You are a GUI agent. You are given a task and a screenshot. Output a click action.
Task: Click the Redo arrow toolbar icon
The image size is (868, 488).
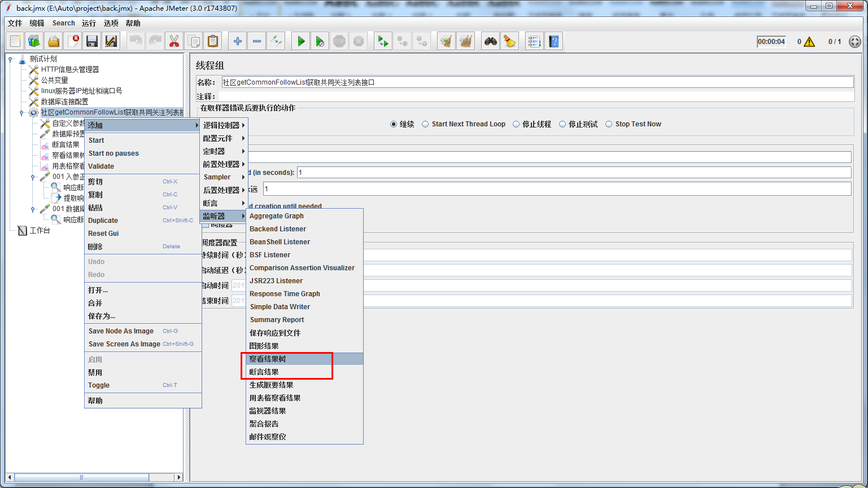point(155,41)
